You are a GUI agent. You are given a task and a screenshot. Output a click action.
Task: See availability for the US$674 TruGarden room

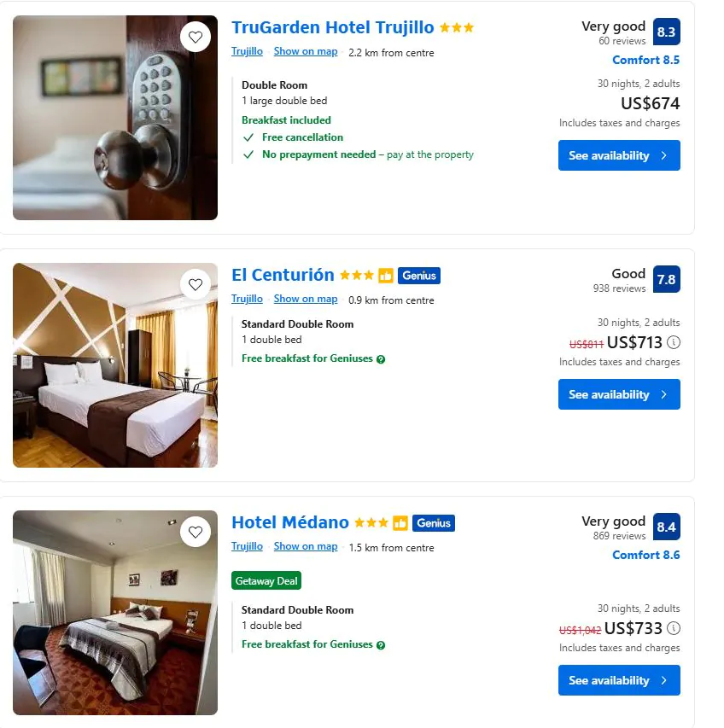[619, 155]
